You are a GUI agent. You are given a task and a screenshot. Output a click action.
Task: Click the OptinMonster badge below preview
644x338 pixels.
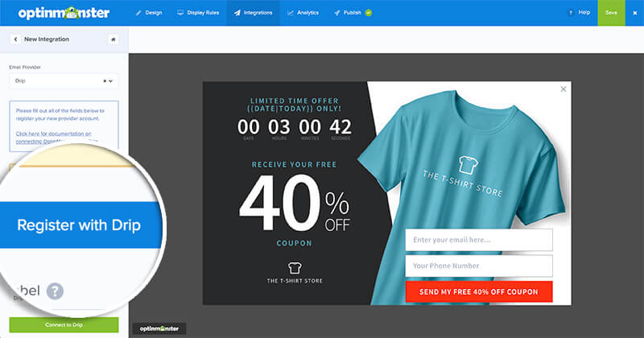tap(159, 328)
